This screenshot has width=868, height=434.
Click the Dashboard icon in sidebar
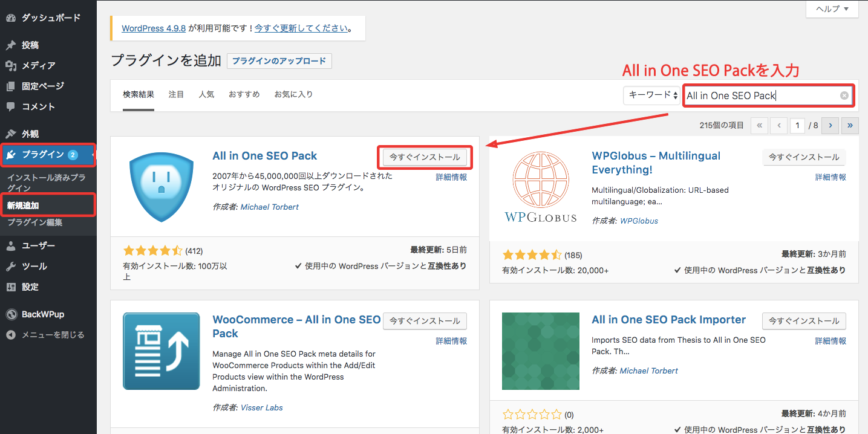[x=11, y=18]
